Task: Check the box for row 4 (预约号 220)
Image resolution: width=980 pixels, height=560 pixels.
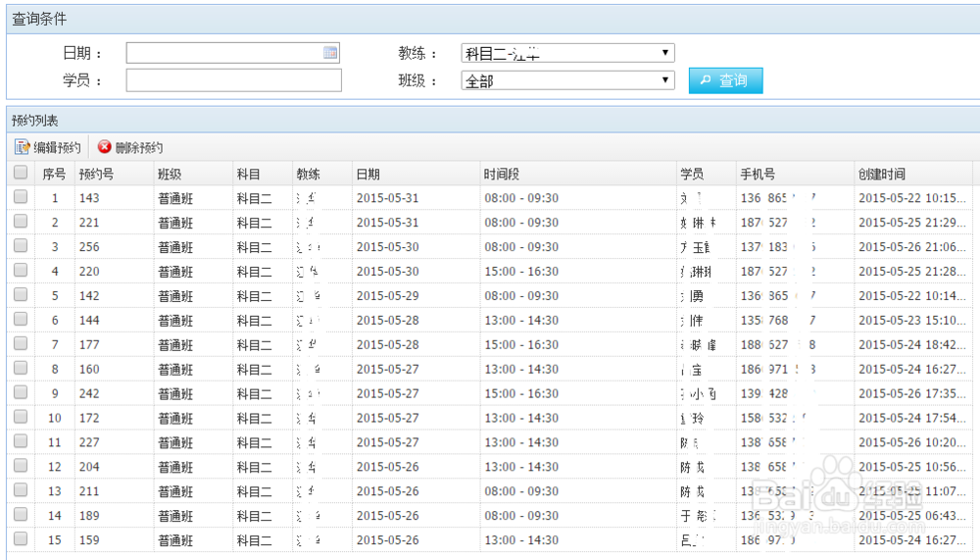Action: (x=21, y=270)
